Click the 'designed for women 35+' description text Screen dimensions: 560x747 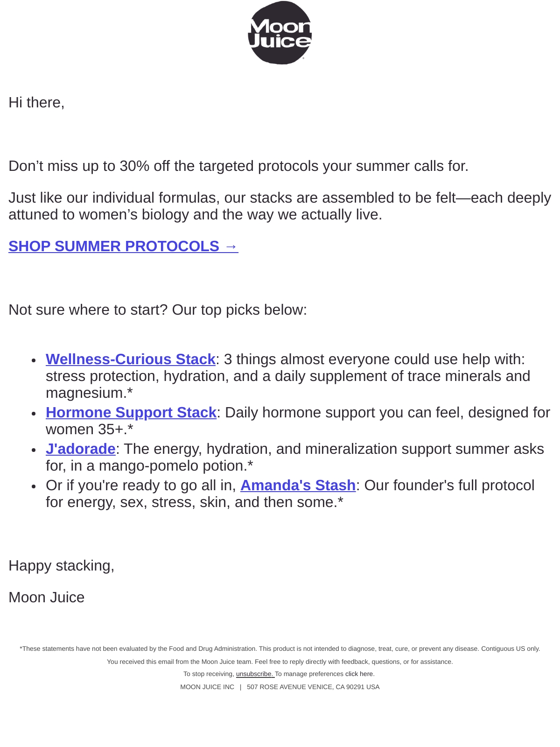(298, 421)
